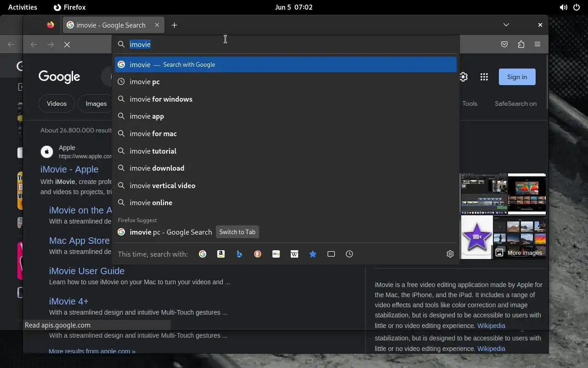Screen dimensions: 588x368
Task: Expand the list all tabs chevron
Action: [x=506, y=25]
